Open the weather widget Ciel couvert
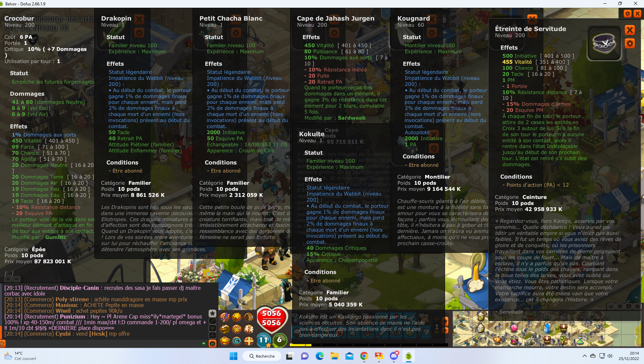Viewport: 644px width, 364px height. (20, 356)
